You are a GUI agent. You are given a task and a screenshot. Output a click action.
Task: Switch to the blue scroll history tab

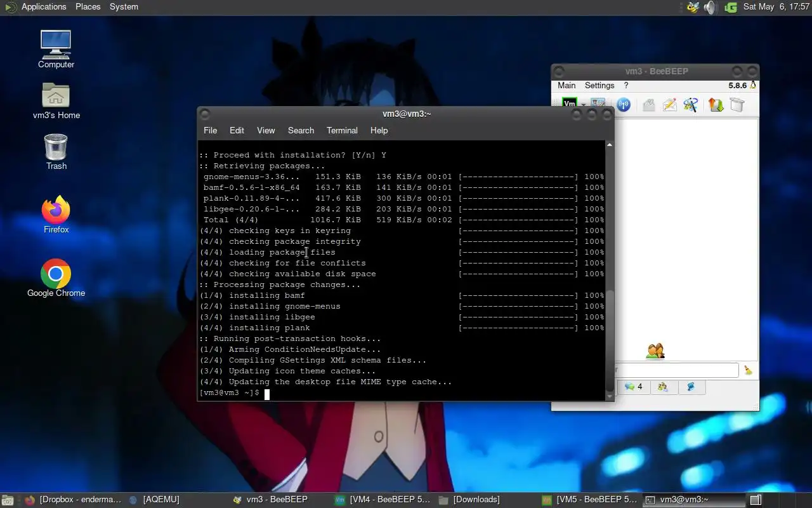coord(691,387)
